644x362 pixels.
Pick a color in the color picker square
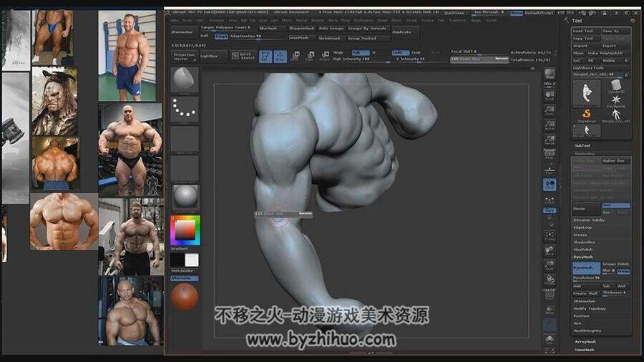(x=185, y=230)
